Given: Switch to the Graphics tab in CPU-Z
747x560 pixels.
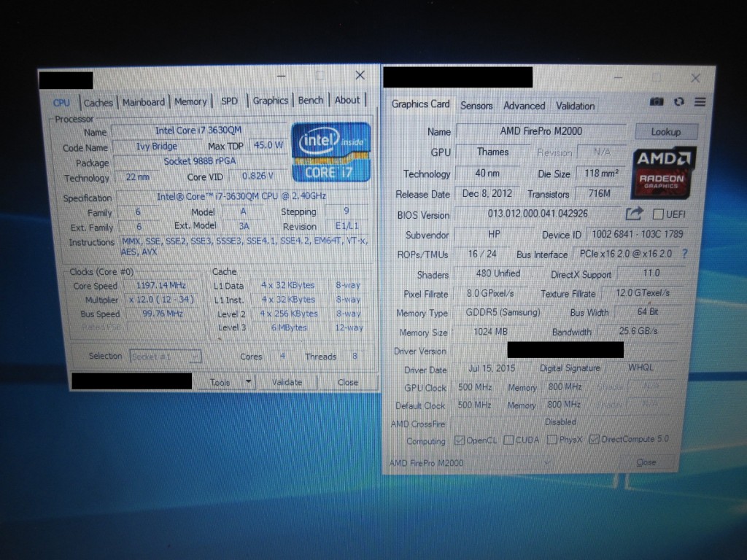Looking at the screenshot, I should (x=270, y=101).
